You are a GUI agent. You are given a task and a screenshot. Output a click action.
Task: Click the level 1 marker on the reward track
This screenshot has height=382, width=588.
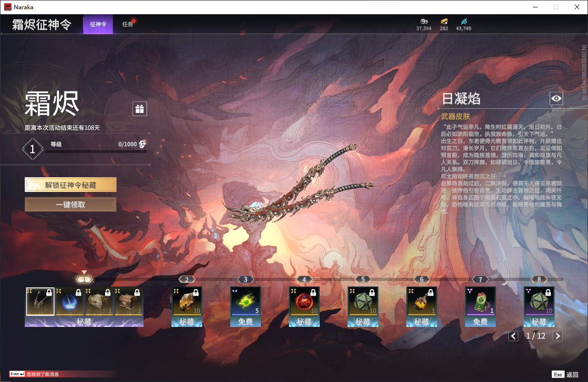84,279
